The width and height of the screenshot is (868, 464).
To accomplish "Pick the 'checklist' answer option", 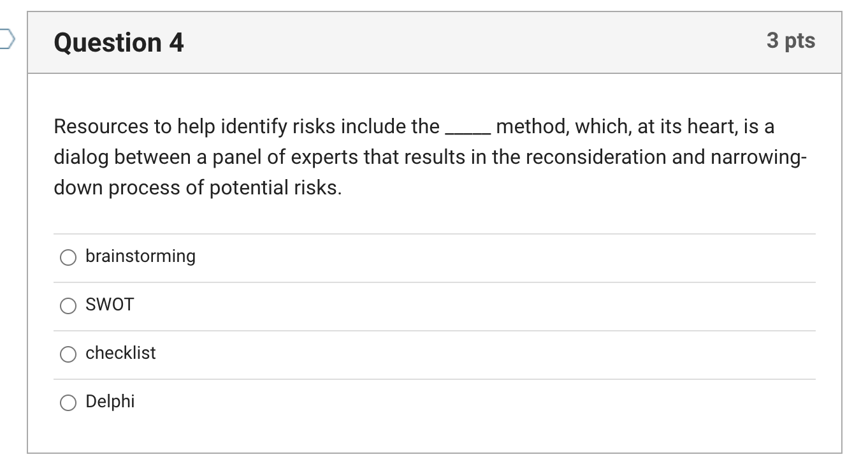I will coord(68,354).
